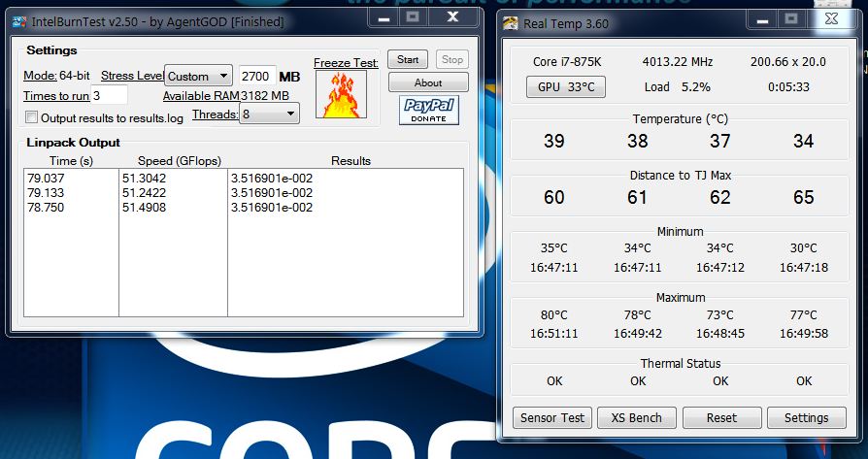Click the Load 5.2% reading
Image resolution: width=868 pixels, height=459 pixels.
(677, 86)
